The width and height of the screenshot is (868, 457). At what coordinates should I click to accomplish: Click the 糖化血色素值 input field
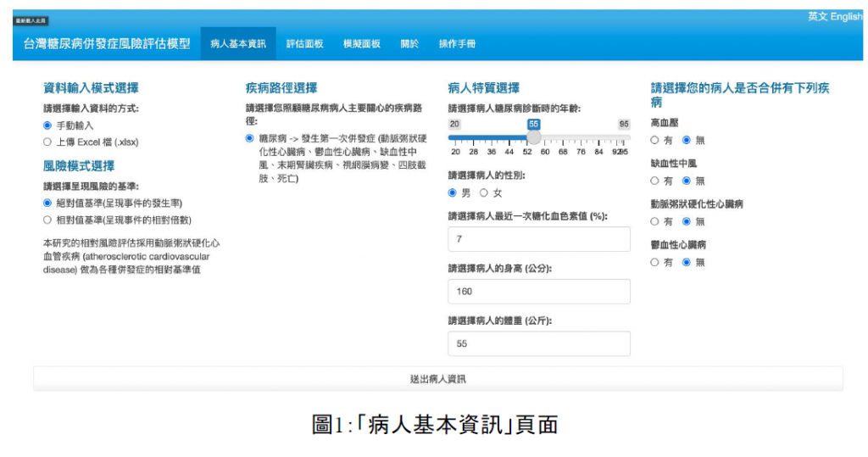click(x=539, y=239)
